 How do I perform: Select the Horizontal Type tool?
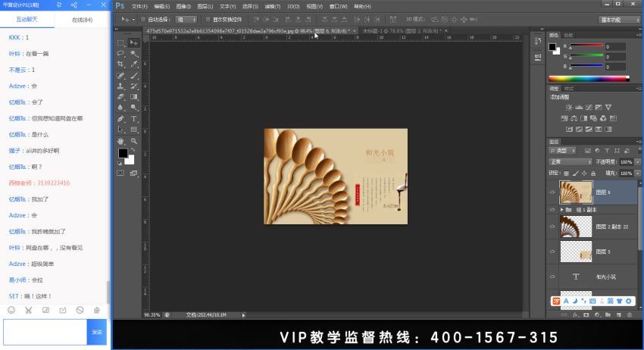[x=134, y=118]
